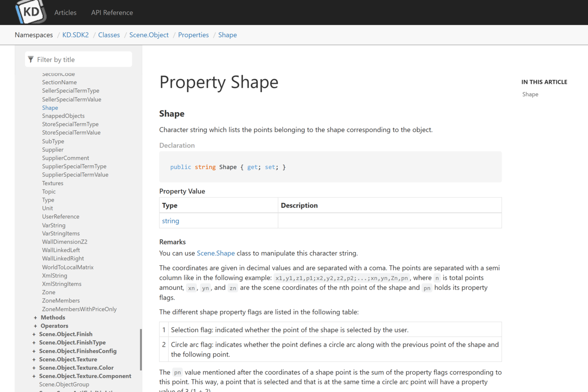Open the Topic property
588x392 pixels.
[x=49, y=191]
